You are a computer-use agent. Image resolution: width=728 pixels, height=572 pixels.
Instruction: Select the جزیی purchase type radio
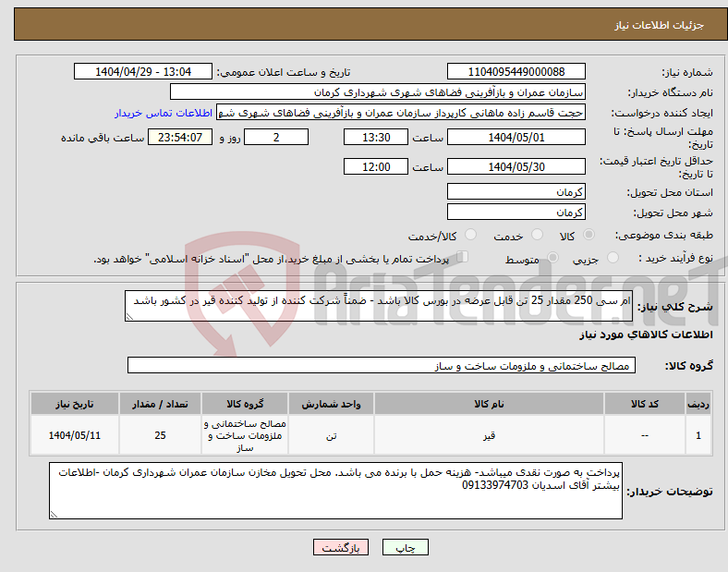[613, 257]
